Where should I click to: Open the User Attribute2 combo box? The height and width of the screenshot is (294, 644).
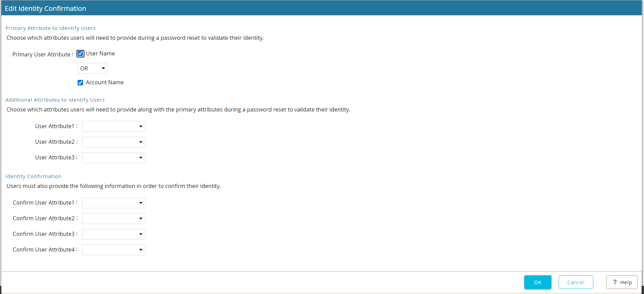tap(114, 142)
